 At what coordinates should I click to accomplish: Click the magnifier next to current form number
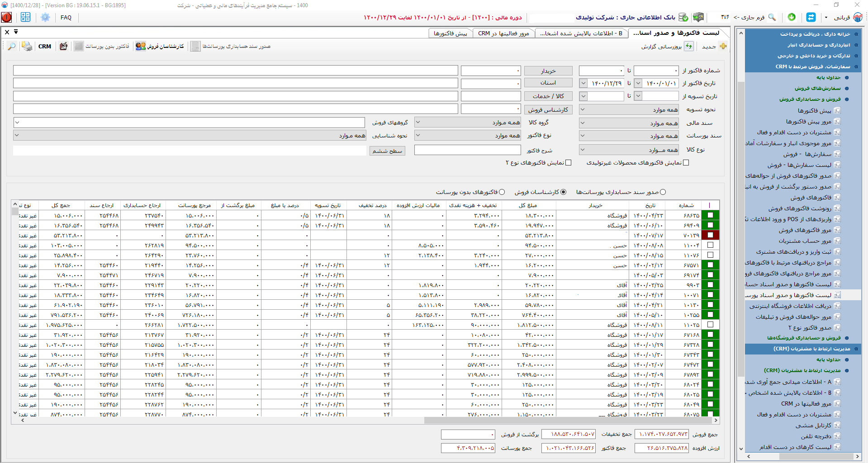pyautogui.click(x=772, y=17)
